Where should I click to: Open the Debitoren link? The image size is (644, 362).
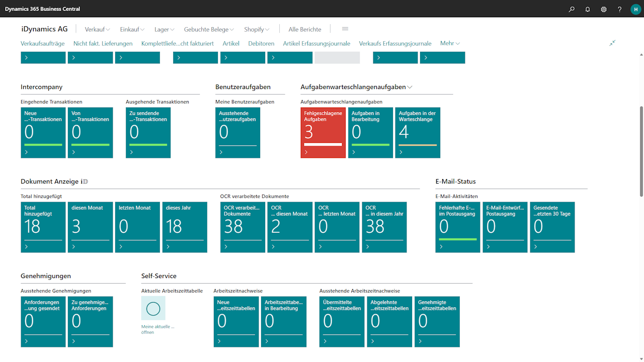point(261,44)
